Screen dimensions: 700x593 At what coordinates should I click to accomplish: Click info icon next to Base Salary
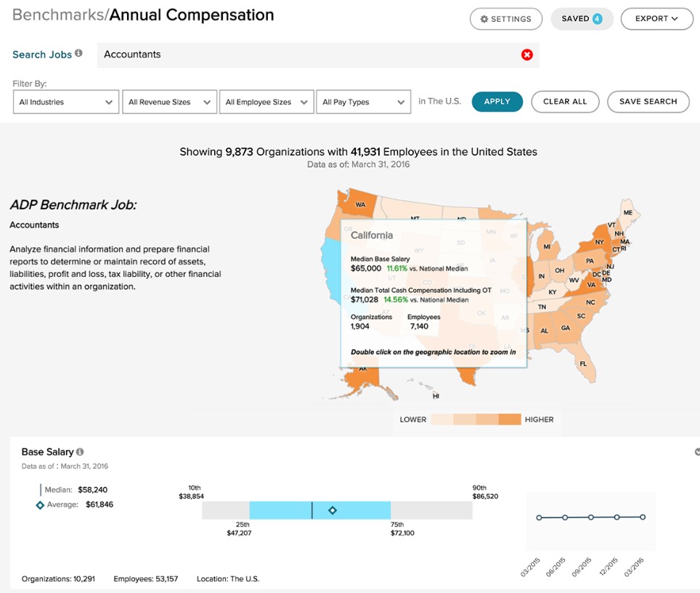80,452
